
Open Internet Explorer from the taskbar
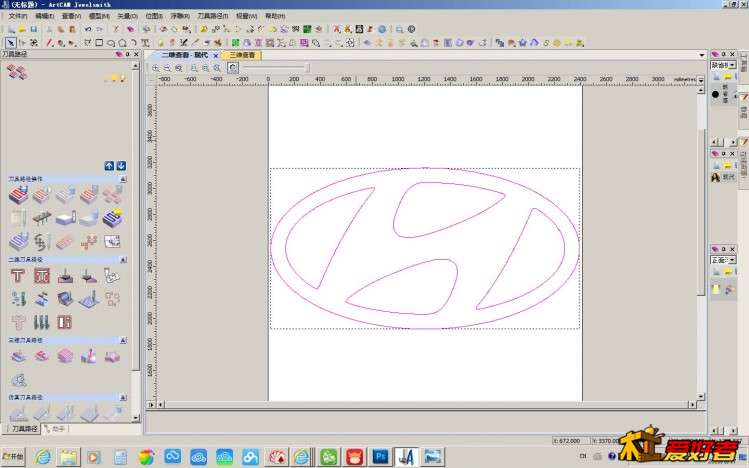click(x=43, y=457)
